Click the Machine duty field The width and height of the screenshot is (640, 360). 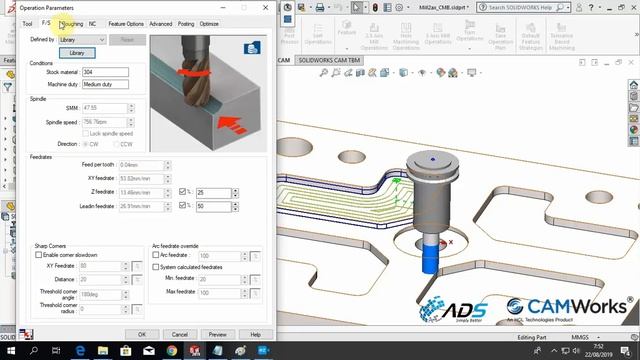point(105,84)
